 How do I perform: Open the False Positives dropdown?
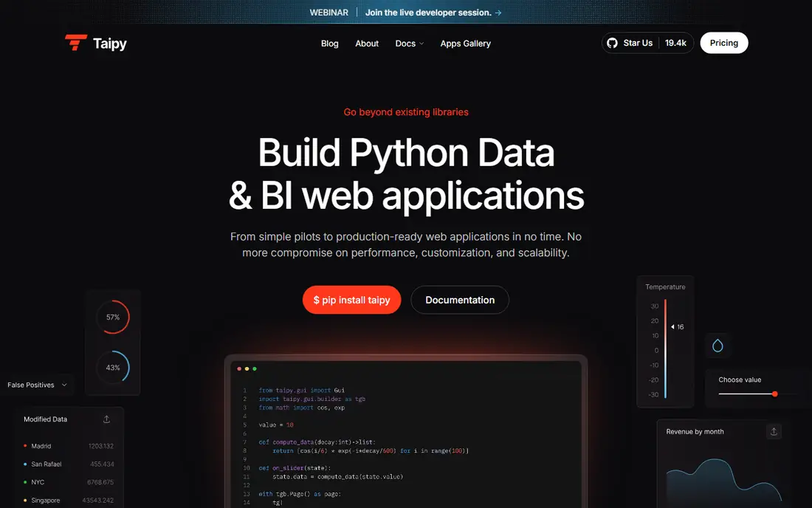pyautogui.click(x=38, y=385)
